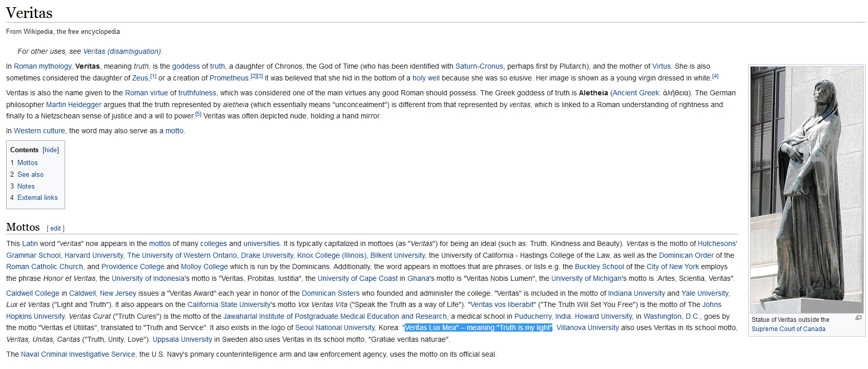Open the Yale University link
This screenshot has width=868, height=369.
(705, 294)
